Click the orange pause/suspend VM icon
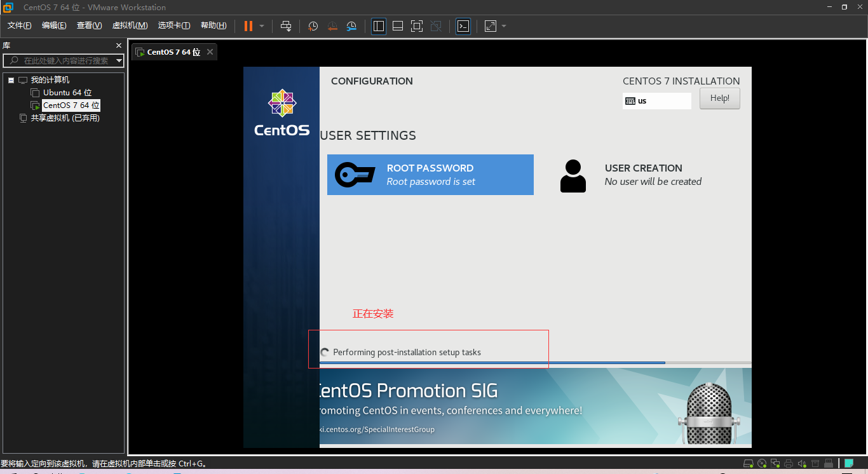This screenshot has width=868, height=474. tap(248, 26)
